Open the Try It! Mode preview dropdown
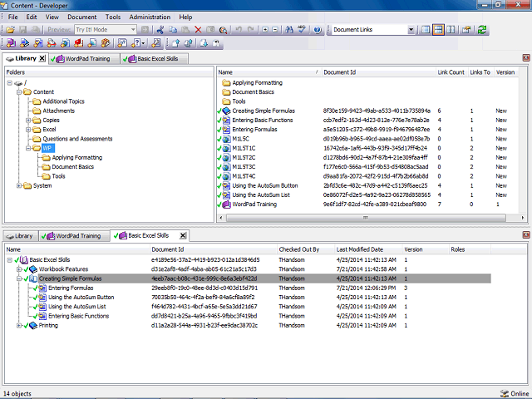Image resolution: width=532 pixels, height=399 pixels. coord(133,30)
